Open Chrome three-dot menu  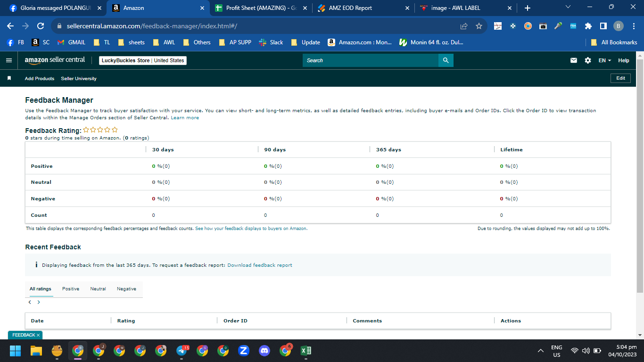click(x=634, y=26)
